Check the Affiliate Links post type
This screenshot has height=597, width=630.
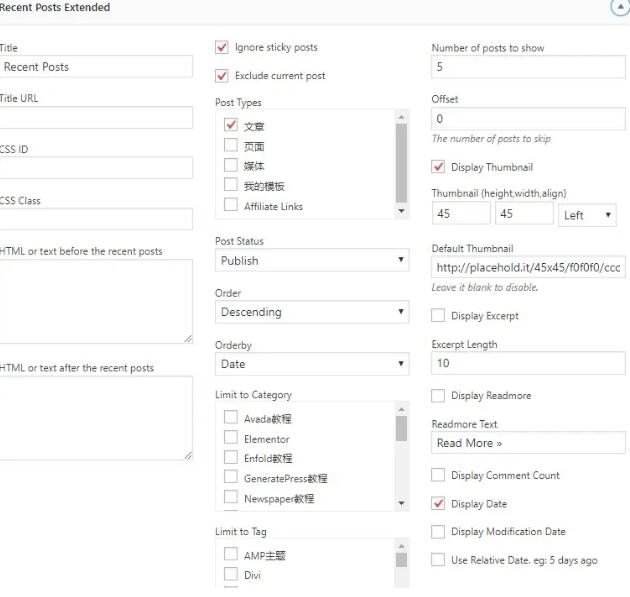tap(231, 204)
